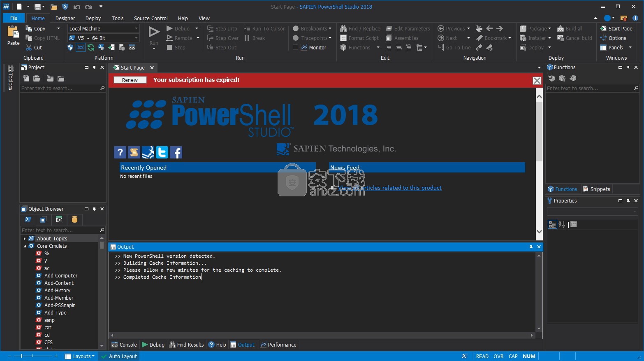Switch to the Designer ribbon tab
The height and width of the screenshot is (361, 644).
coord(65,18)
